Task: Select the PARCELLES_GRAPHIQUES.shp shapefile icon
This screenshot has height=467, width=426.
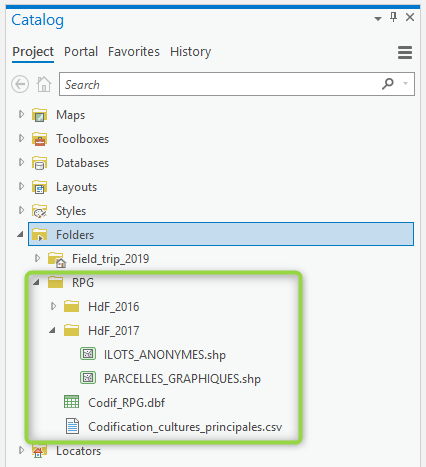Action: pyautogui.click(x=88, y=378)
